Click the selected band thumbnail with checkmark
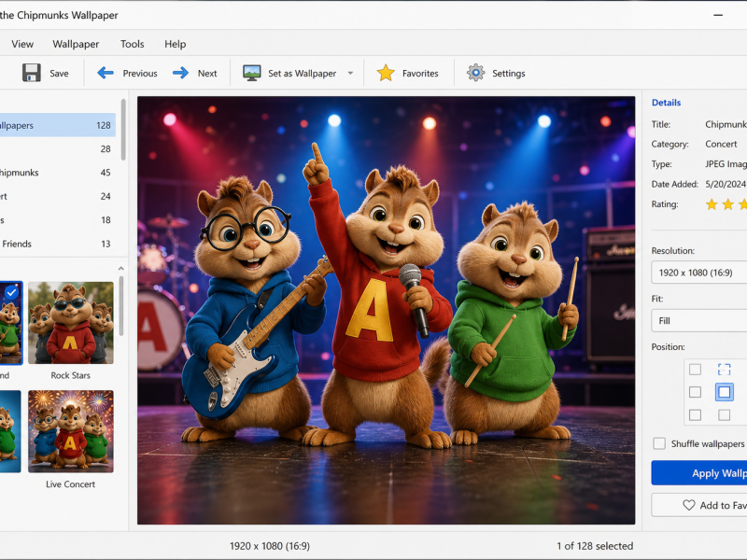The height and width of the screenshot is (560, 747). coord(10,323)
